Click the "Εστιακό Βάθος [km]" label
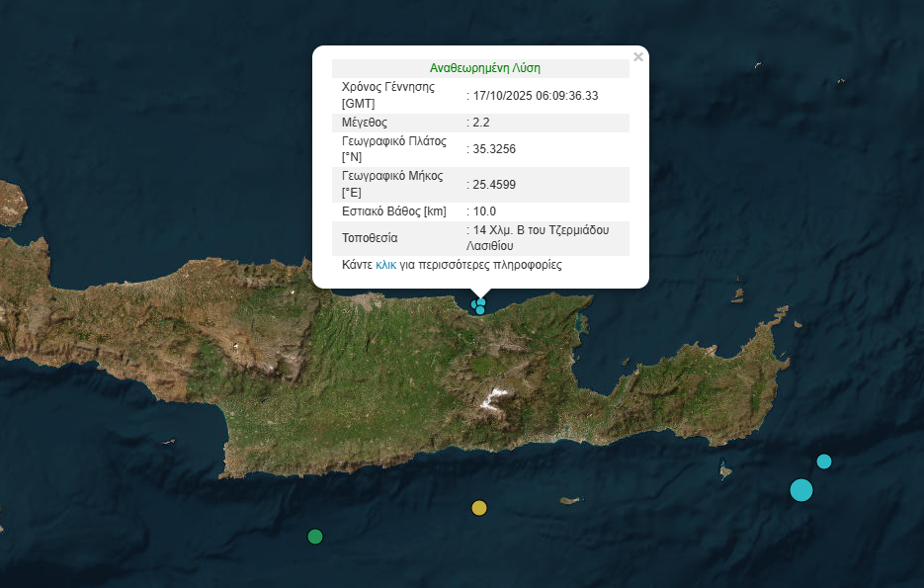The width and height of the screenshot is (924, 588). click(x=391, y=211)
